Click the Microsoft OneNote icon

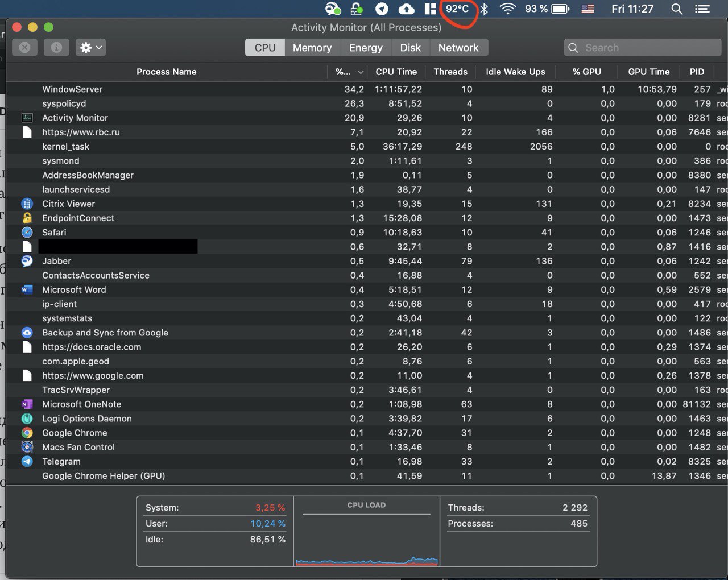click(27, 404)
